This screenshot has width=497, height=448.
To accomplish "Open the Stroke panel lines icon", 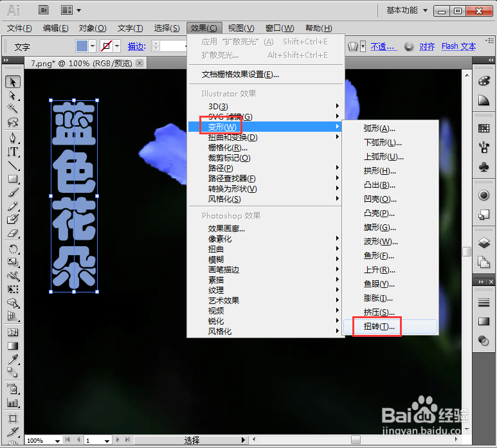I will click(483, 303).
